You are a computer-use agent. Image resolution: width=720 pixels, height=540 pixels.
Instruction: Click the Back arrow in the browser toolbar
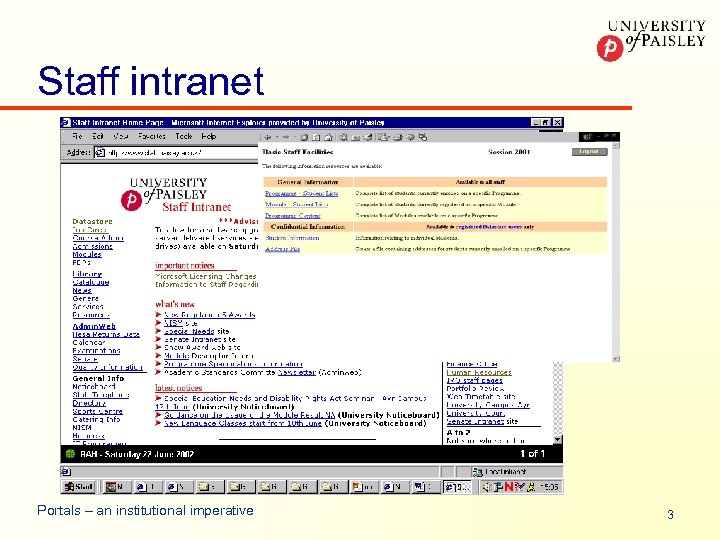[269, 137]
